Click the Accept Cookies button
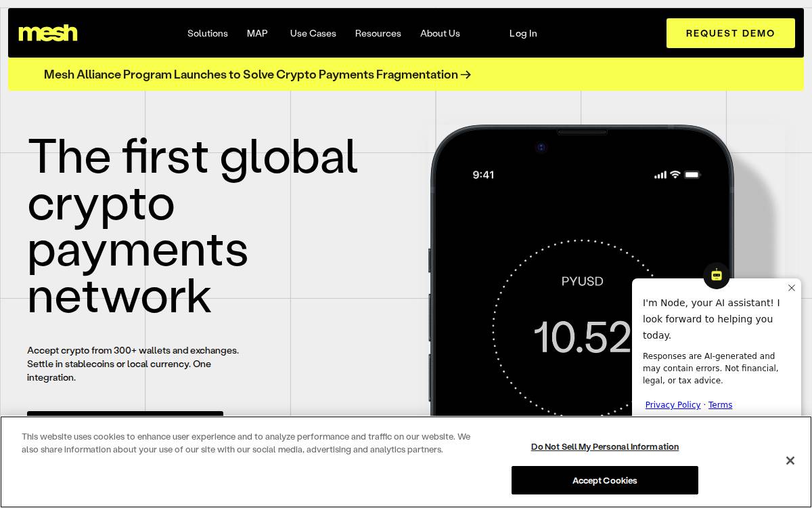 click(605, 480)
